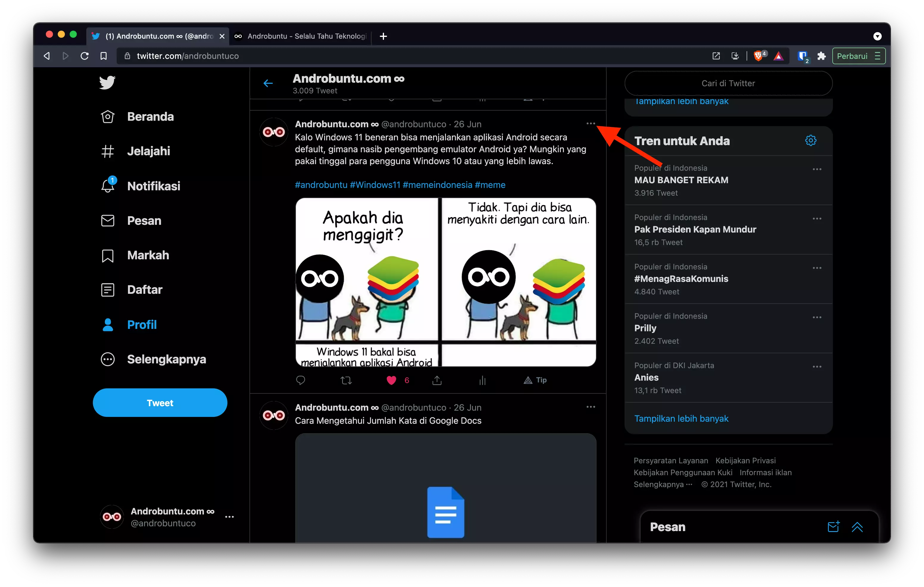This screenshot has height=587, width=924.
Task: Click Tampilkan lebih banyak under trends
Action: 681,418
